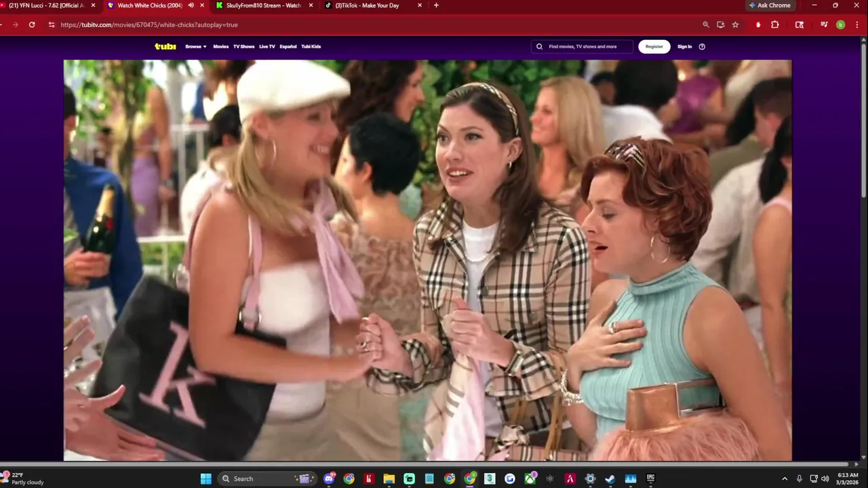Open the Movies section
This screenshot has width=868, height=488.
point(221,47)
